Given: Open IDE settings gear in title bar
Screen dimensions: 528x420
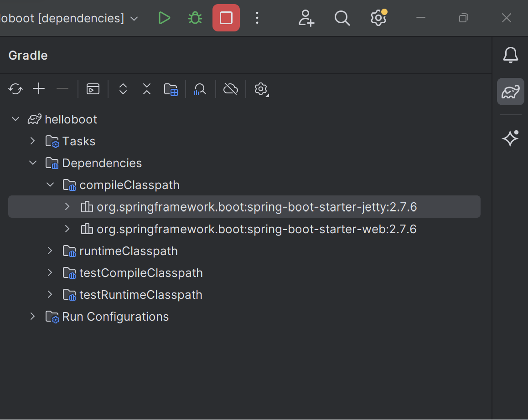Looking at the screenshot, I should point(378,18).
